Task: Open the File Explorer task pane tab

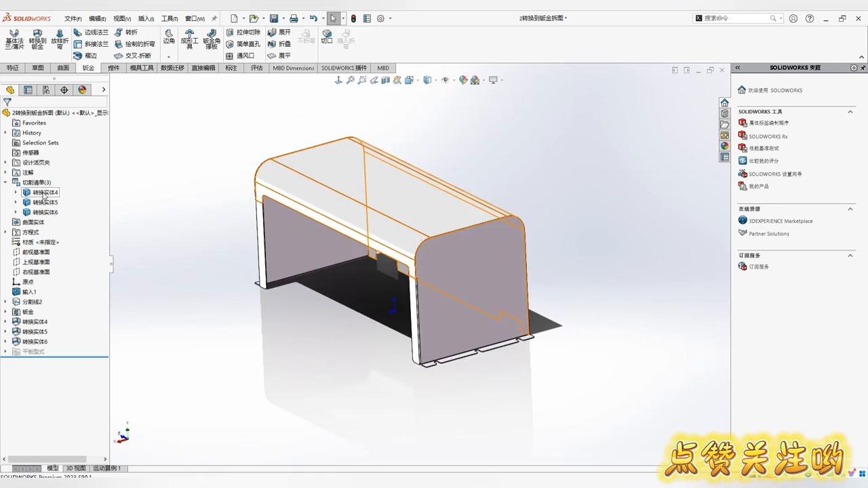Action: (725, 125)
